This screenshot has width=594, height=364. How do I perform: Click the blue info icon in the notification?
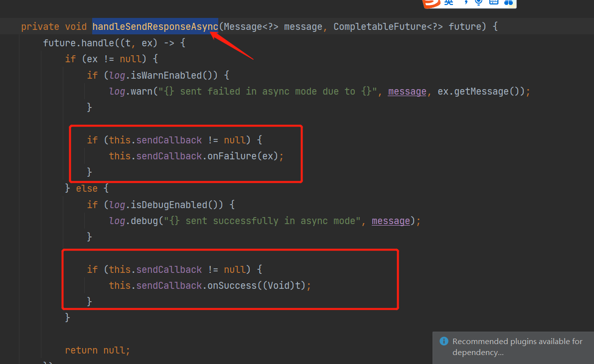click(x=444, y=341)
